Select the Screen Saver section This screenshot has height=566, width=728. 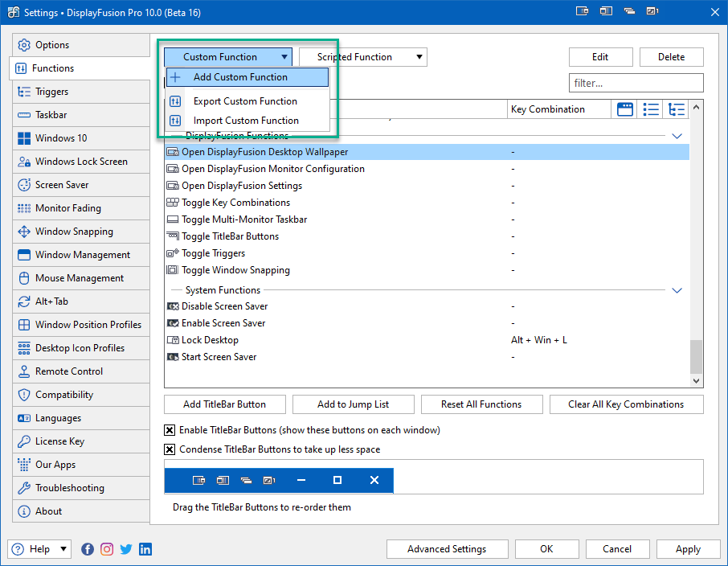tap(81, 184)
